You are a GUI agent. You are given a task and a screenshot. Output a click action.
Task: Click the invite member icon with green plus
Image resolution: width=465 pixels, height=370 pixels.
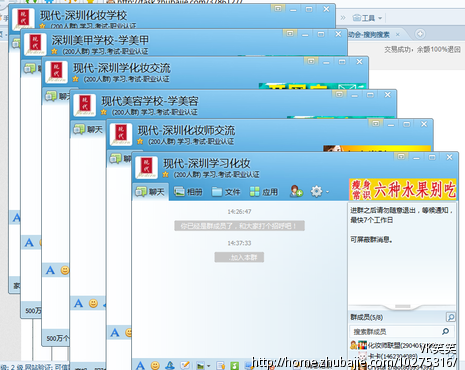click(296, 191)
